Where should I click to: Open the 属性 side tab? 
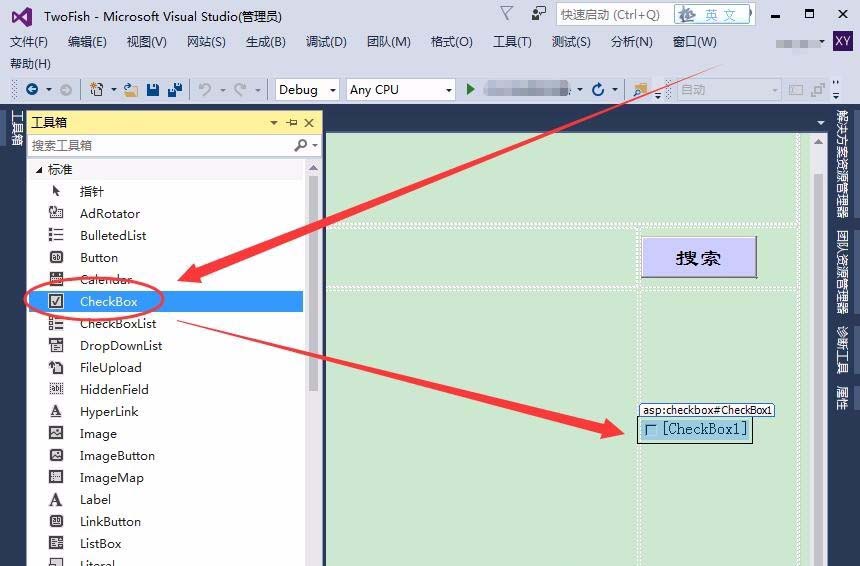(x=841, y=398)
